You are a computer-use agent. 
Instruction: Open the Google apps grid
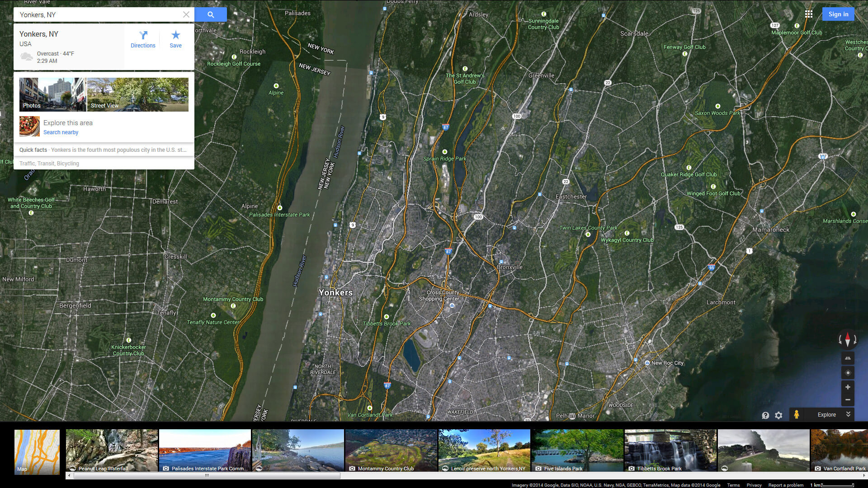point(808,14)
